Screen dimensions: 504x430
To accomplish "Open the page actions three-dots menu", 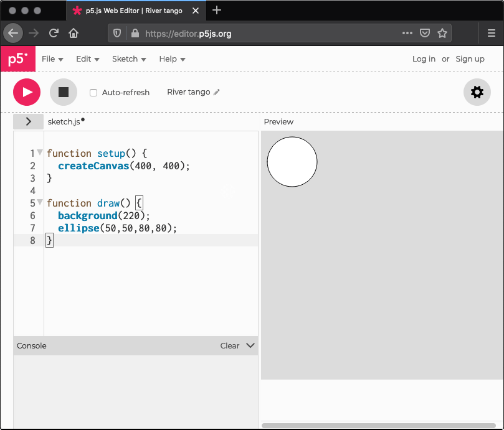I will pyautogui.click(x=407, y=33).
